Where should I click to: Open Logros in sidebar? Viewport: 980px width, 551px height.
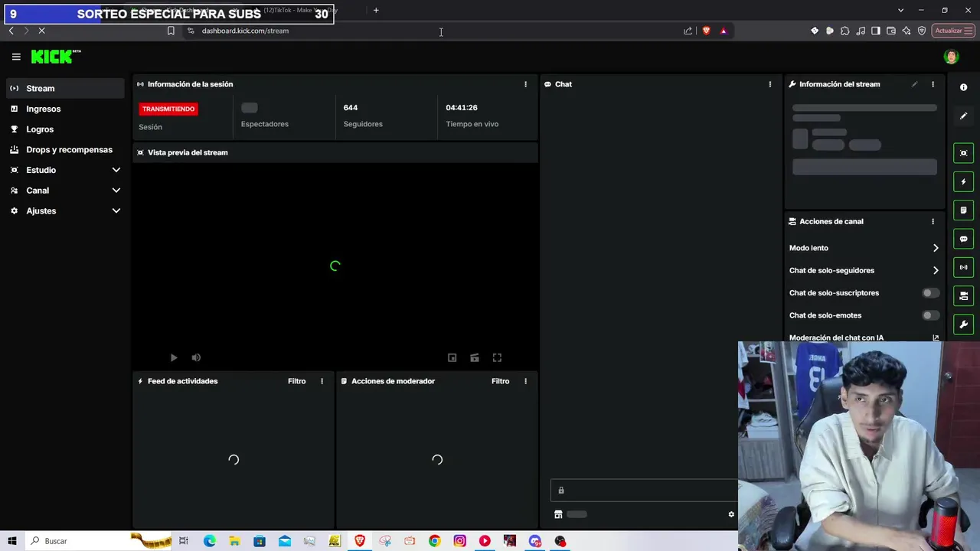coord(65,129)
